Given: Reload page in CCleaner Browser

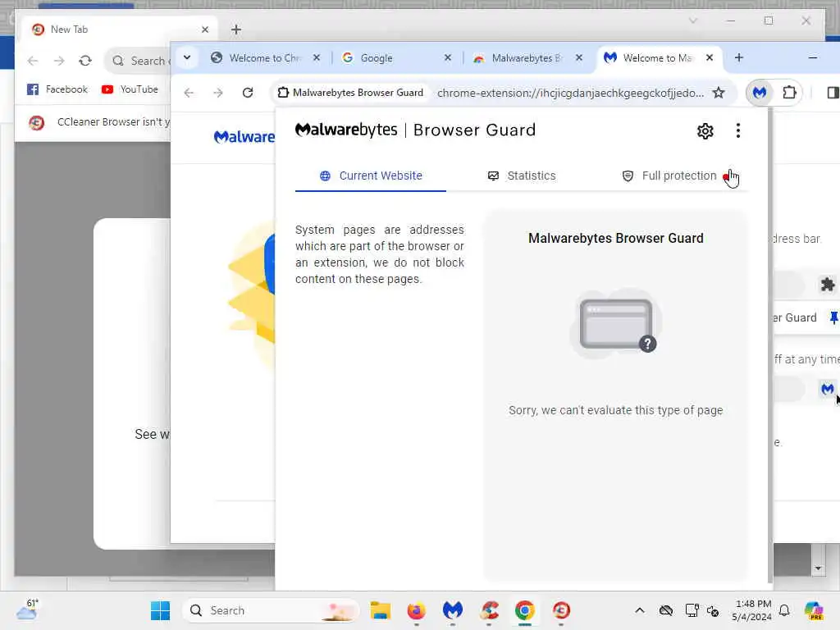Looking at the screenshot, I should pos(85,61).
